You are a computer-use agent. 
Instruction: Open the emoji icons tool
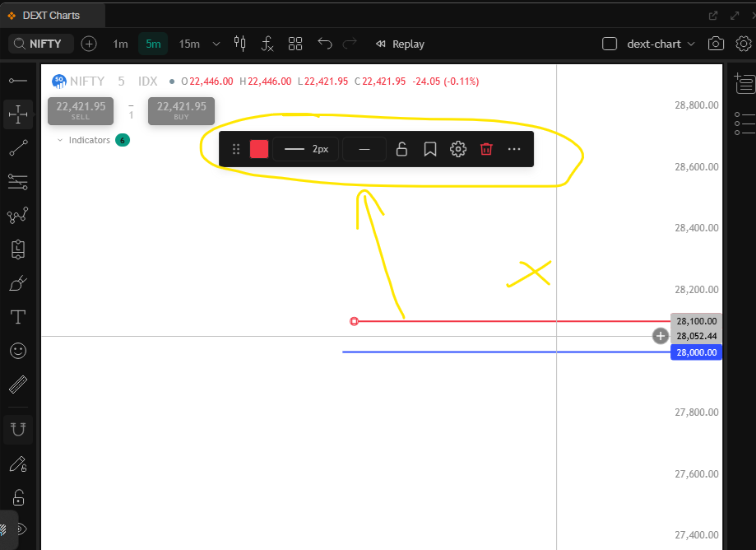click(x=18, y=351)
